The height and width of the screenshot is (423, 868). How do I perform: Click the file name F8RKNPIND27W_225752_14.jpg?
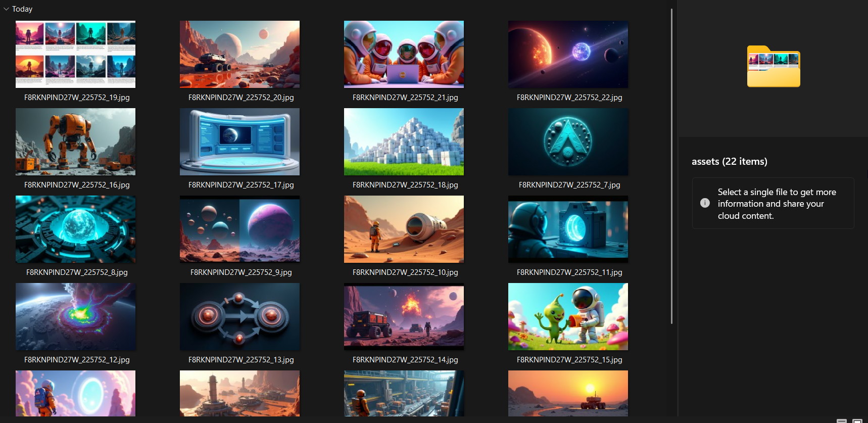pos(405,360)
